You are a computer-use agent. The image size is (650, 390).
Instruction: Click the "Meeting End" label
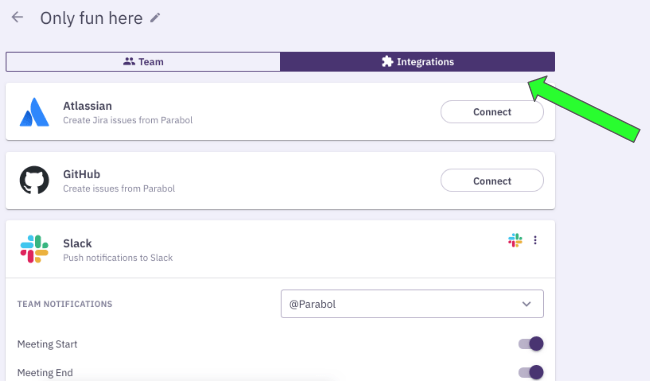[x=45, y=373]
